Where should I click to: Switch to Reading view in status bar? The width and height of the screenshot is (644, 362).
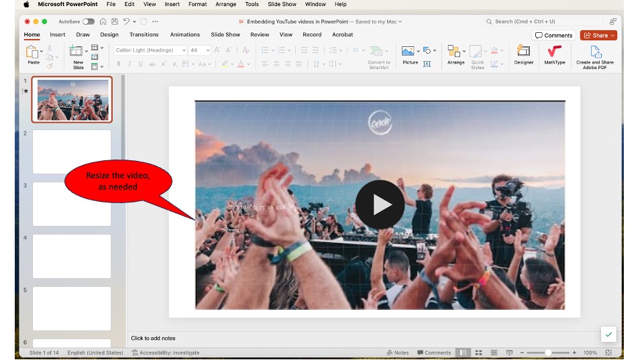[x=494, y=353]
